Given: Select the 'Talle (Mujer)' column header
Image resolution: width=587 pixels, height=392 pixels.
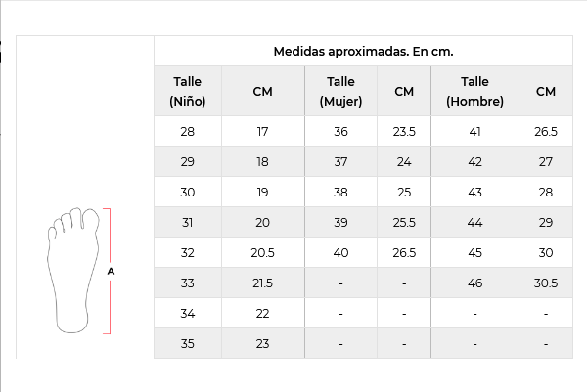Looking at the screenshot, I should [x=340, y=91].
